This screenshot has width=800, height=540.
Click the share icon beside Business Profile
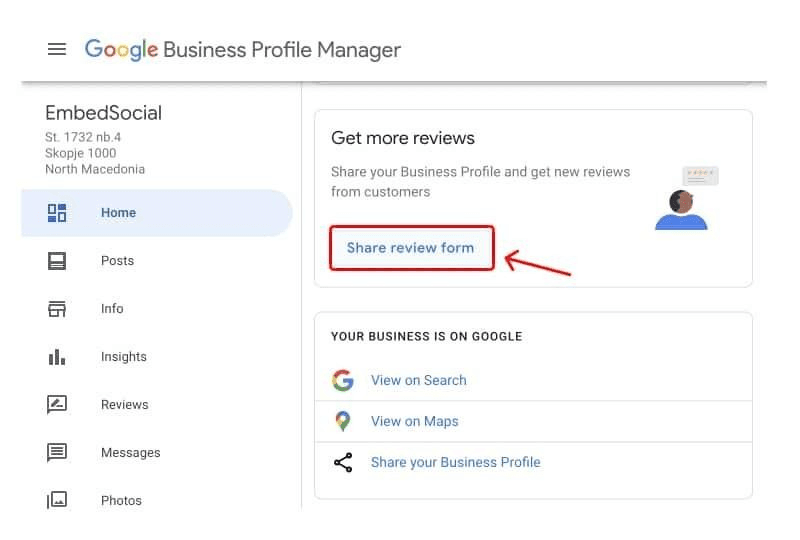343,463
